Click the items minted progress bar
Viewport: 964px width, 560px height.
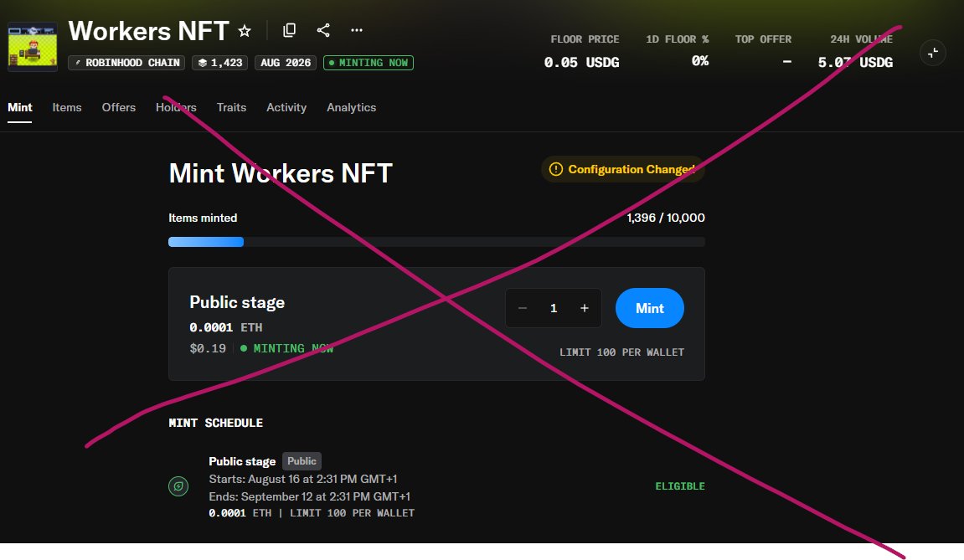(x=436, y=242)
